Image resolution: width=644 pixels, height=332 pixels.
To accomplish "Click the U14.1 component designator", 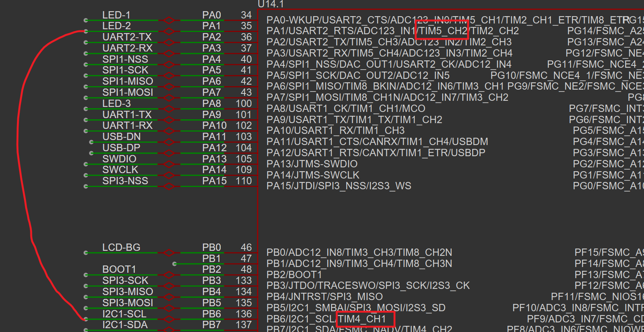I will pos(271,4).
